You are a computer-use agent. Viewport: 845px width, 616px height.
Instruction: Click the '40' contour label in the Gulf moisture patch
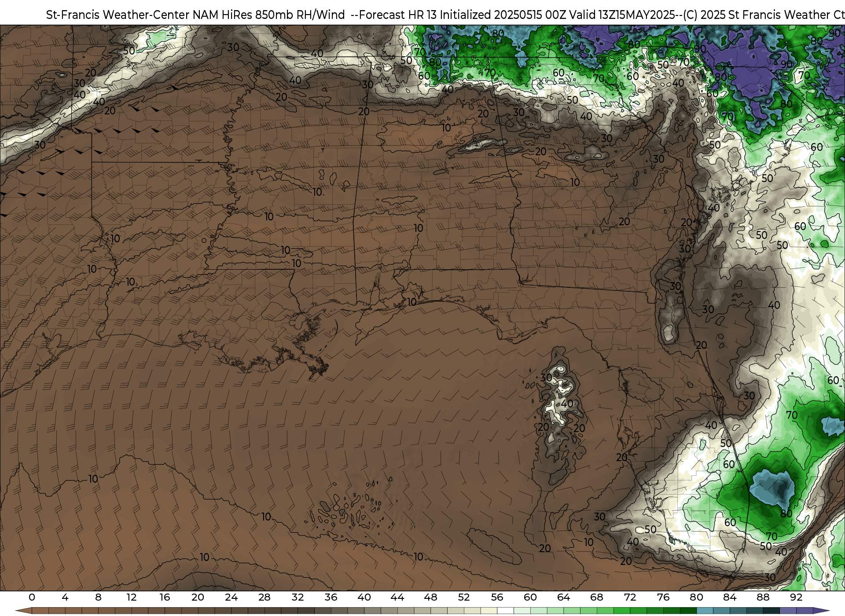(567, 403)
